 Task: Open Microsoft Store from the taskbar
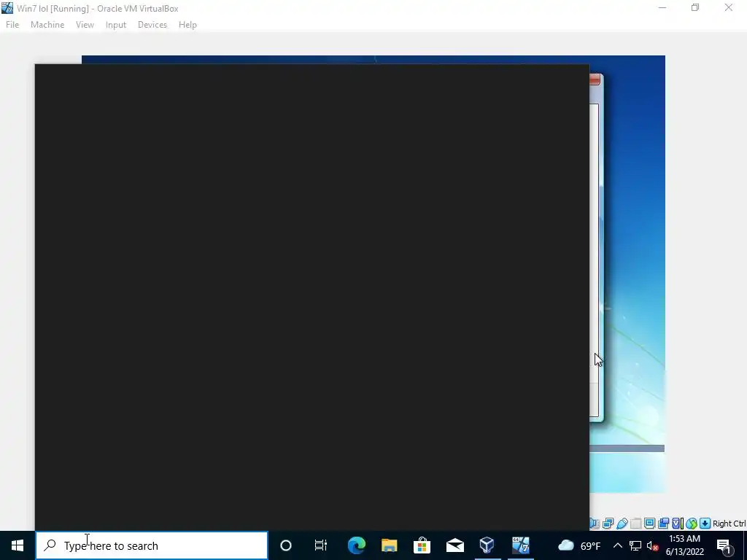pyautogui.click(x=422, y=545)
